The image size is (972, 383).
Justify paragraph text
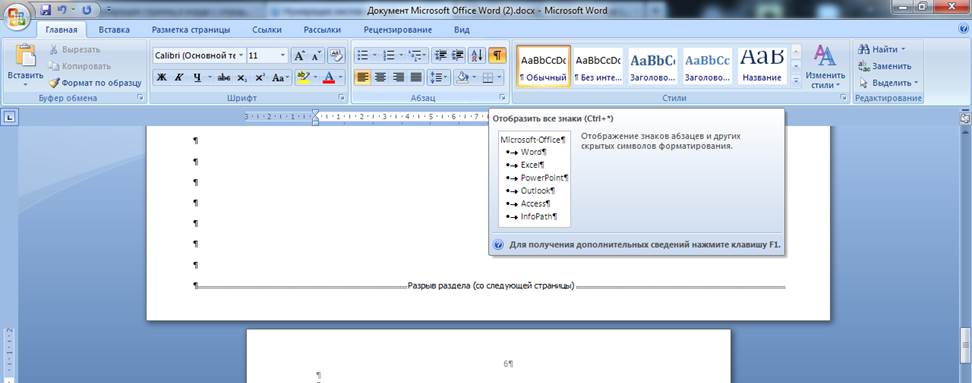[x=416, y=77]
